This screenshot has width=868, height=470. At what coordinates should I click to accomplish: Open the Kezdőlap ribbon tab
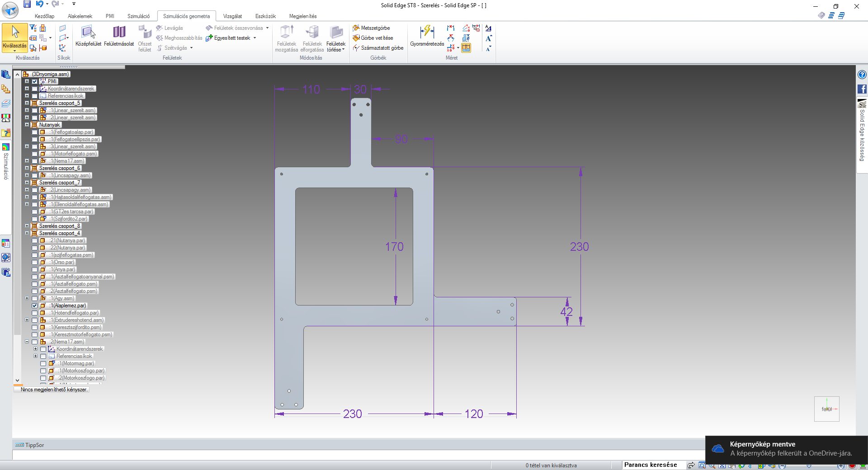[x=44, y=16]
